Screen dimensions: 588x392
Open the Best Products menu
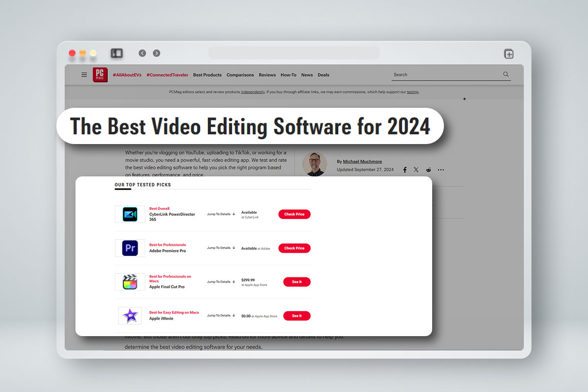(207, 74)
